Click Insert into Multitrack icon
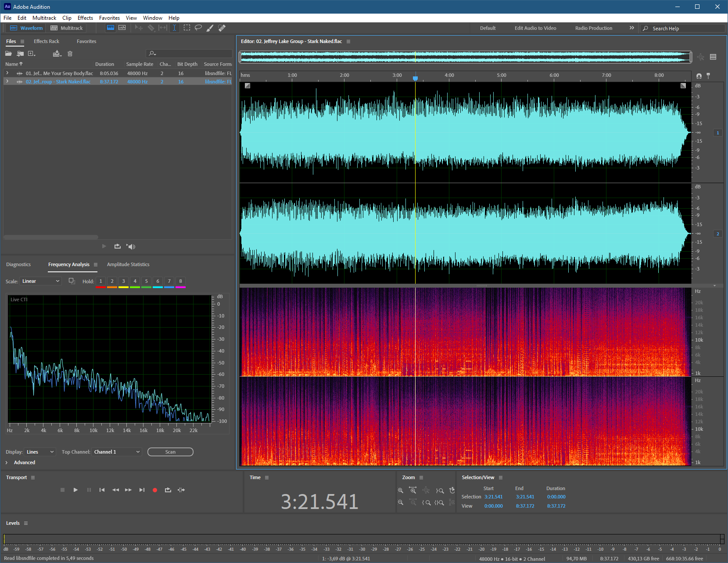This screenshot has height=563, width=728. coord(57,54)
